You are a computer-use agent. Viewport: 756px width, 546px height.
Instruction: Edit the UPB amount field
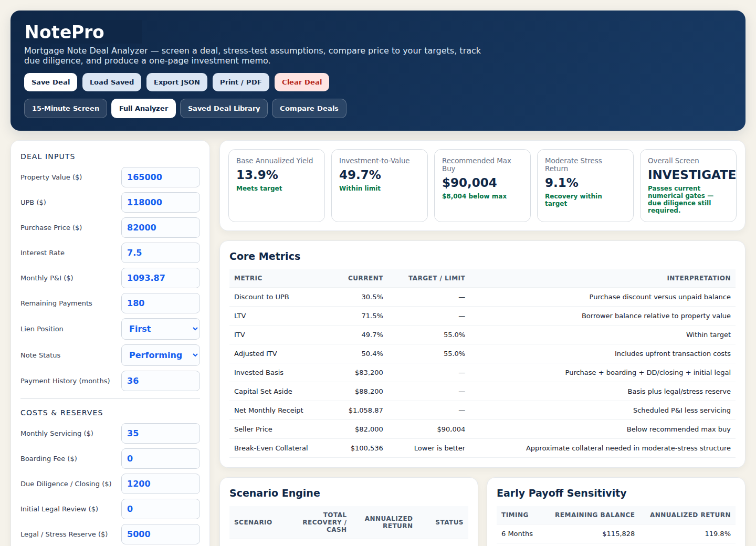[x=161, y=203]
